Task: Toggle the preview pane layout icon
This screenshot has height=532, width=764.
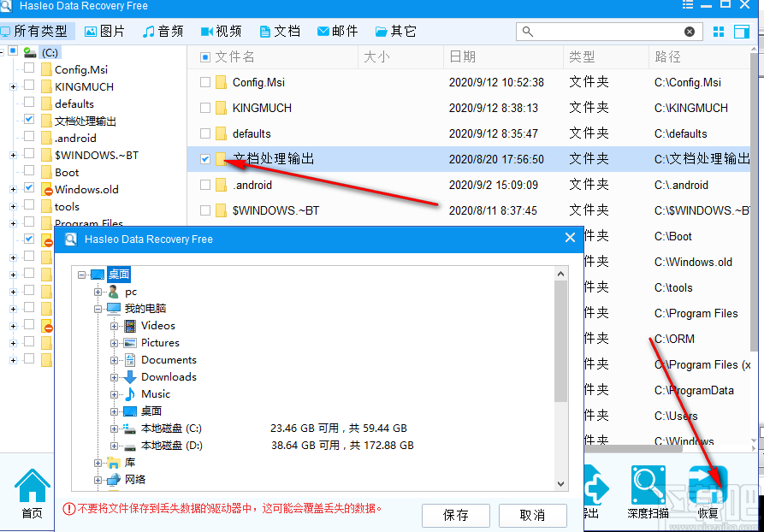Action: [x=742, y=32]
